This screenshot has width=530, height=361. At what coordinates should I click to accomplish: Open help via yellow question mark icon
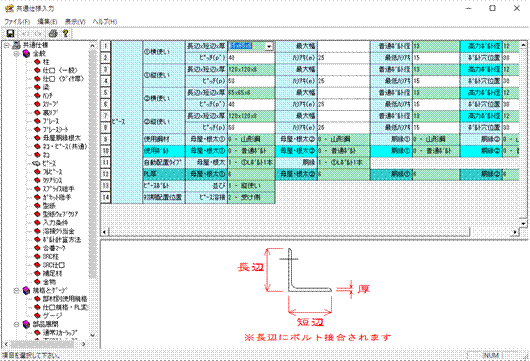[65, 33]
